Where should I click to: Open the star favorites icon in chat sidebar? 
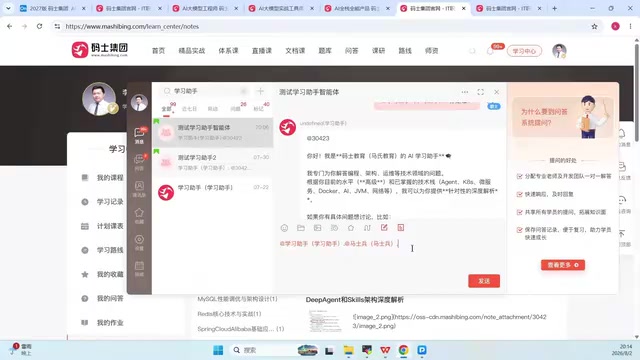139,216
